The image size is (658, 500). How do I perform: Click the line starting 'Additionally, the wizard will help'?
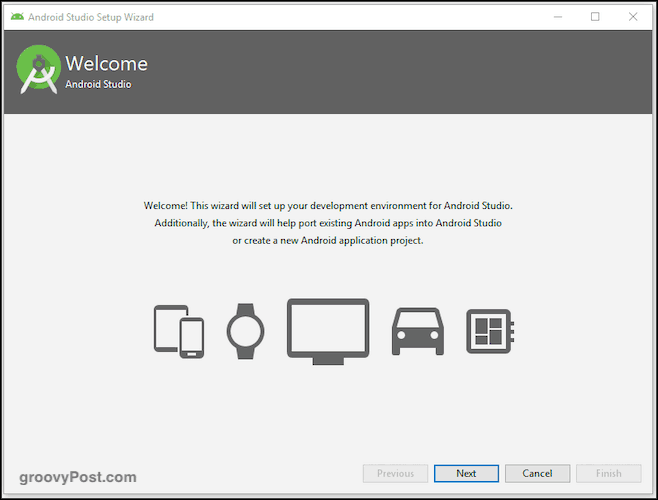[328, 223]
